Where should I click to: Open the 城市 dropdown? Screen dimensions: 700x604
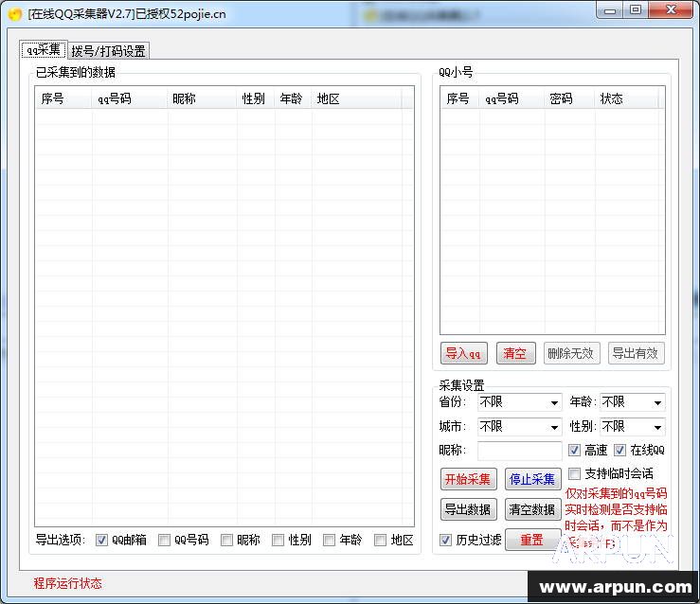519,427
